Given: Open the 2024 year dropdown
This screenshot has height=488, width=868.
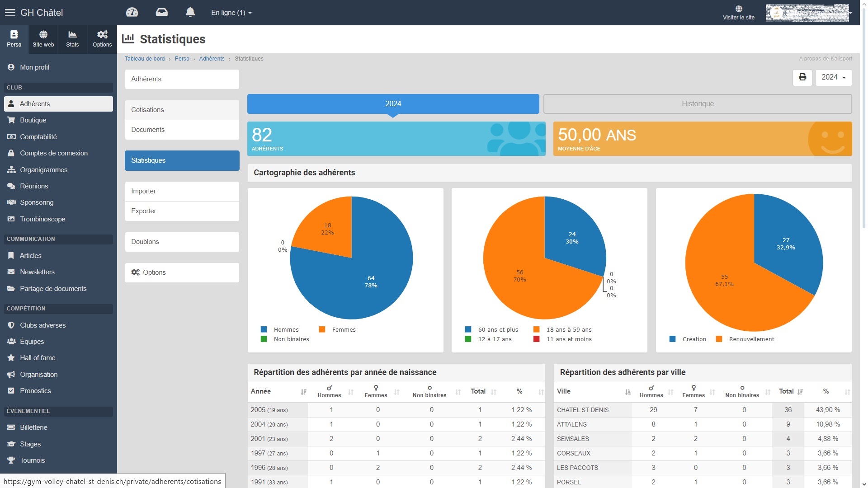Looking at the screenshot, I should point(833,77).
